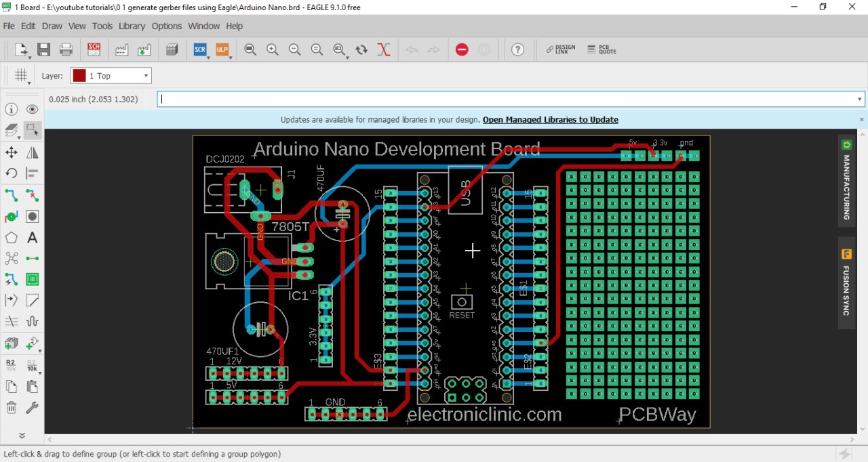Select the Move tool
The width and height of the screenshot is (868, 462).
(x=12, y=152)
